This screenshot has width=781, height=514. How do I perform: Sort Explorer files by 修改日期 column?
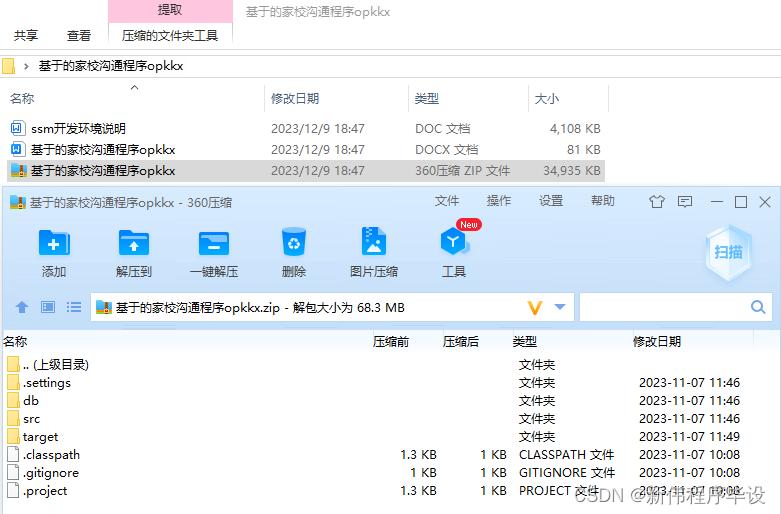pos(295,99)
